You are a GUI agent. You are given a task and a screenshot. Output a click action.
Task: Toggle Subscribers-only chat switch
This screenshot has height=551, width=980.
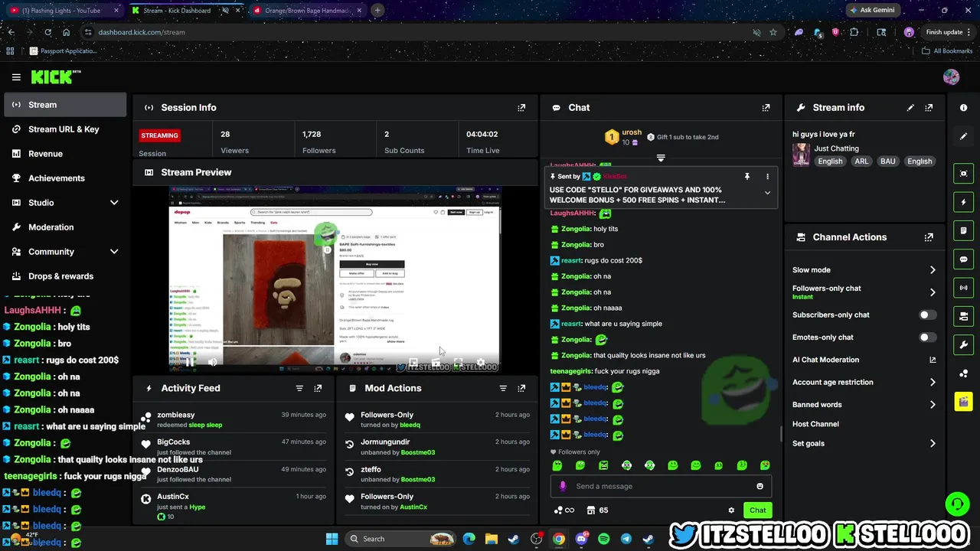point(926,315)
